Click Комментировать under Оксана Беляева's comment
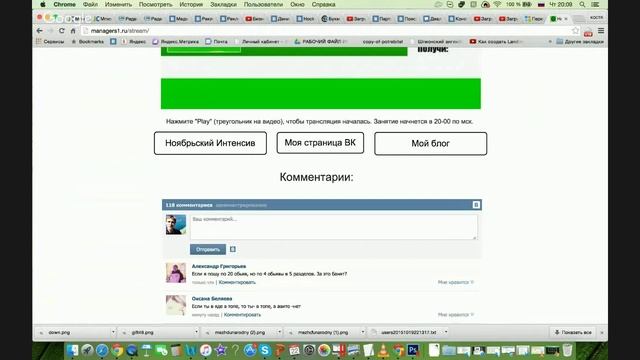Image resolution: width=640 pixels, height=360 pixels. coord(242,315)
